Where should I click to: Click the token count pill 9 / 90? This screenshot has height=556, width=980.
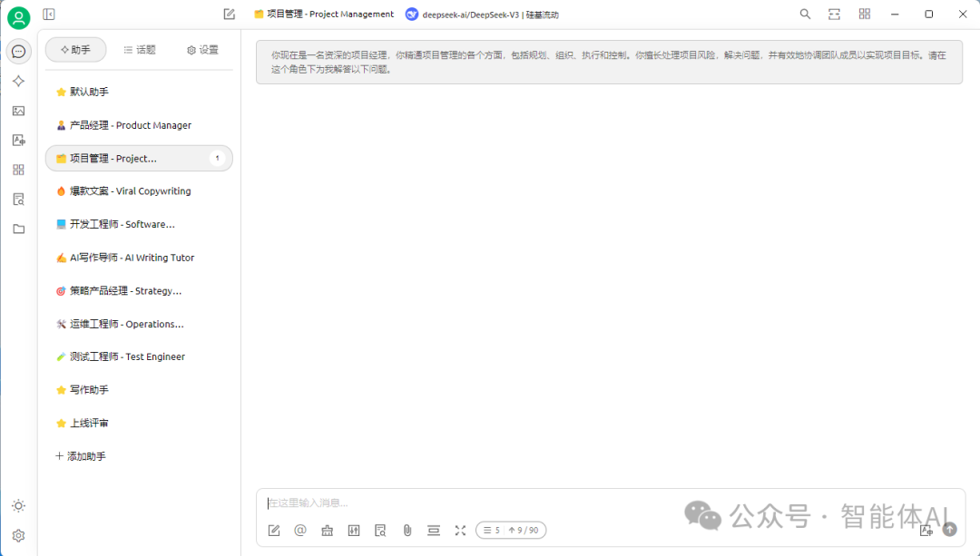click(511, 531)
